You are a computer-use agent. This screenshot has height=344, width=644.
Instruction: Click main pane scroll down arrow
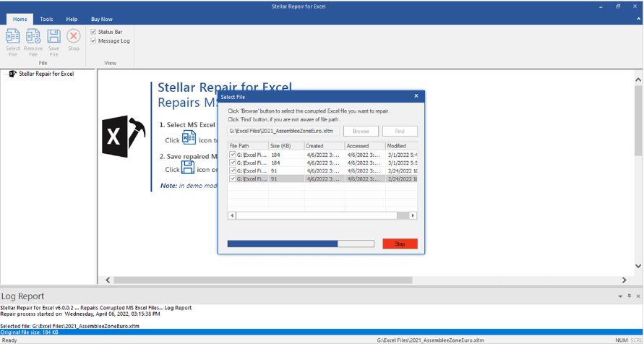click(x=637, y=266)
